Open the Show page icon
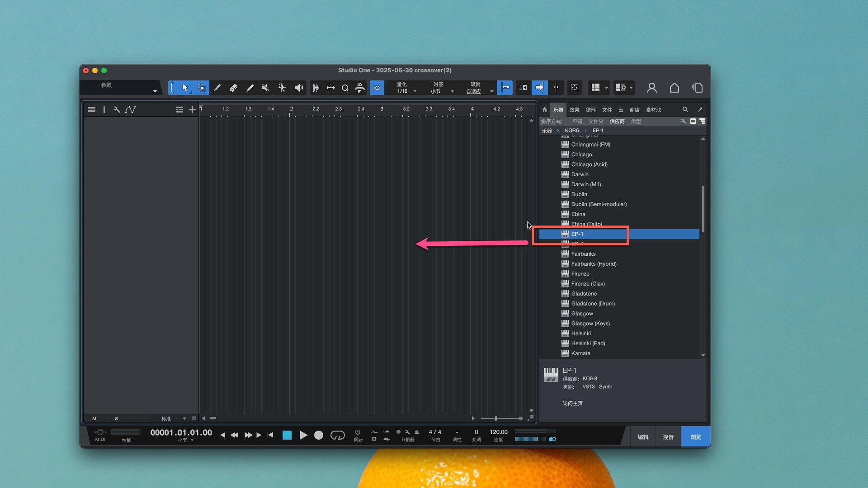868x488 pixels. [x=697, y=88]
